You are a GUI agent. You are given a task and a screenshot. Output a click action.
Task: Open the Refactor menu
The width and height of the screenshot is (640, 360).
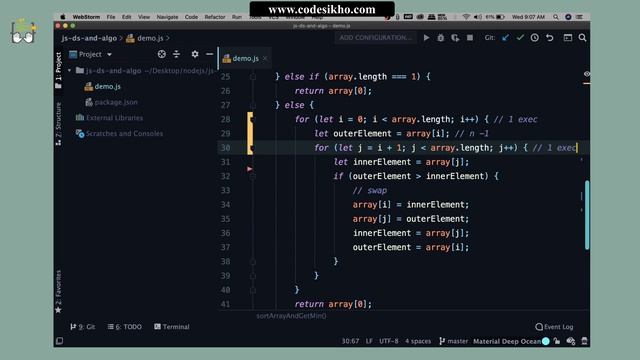pyautogui.click(x=215, y=17)
